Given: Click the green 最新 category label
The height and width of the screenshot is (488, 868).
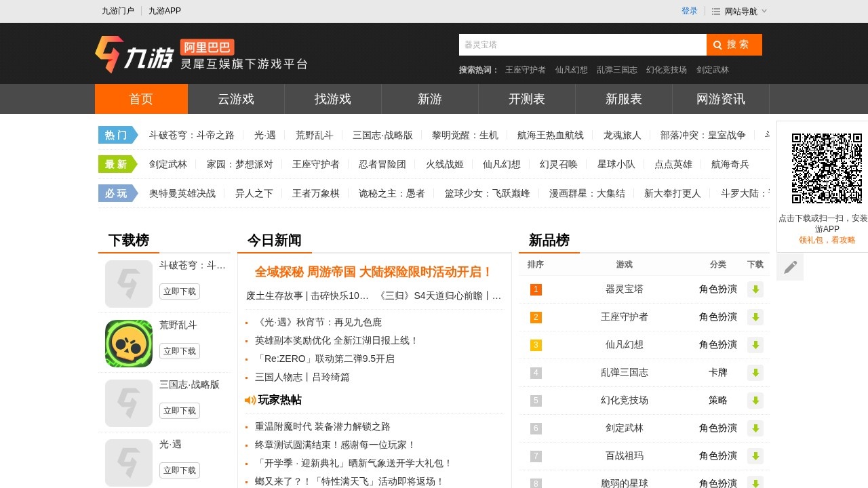Looking at the screenshot, I should coord(117,164).
